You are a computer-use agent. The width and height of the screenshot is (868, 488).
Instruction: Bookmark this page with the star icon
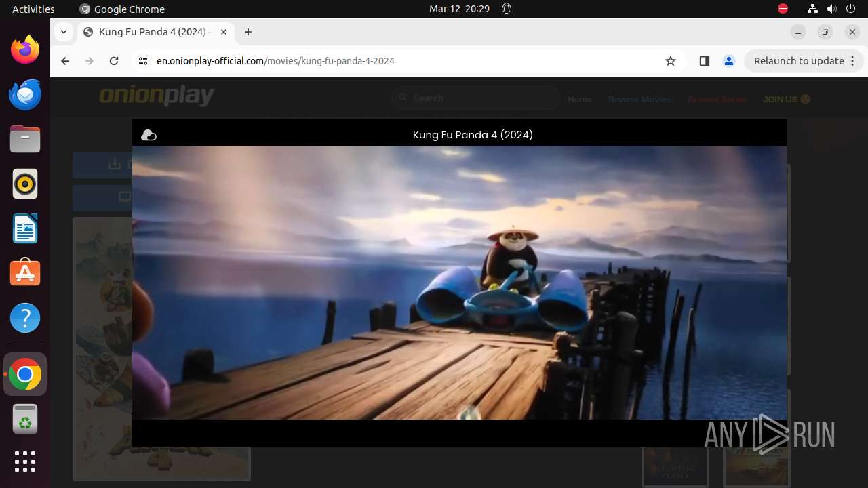pos(671,61)
